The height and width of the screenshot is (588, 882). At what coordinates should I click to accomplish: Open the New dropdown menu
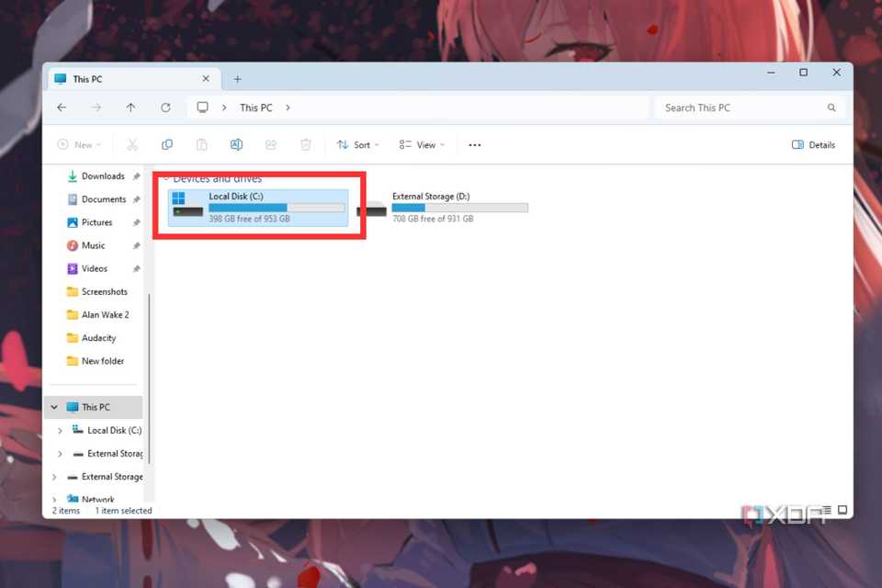point(79,144)
